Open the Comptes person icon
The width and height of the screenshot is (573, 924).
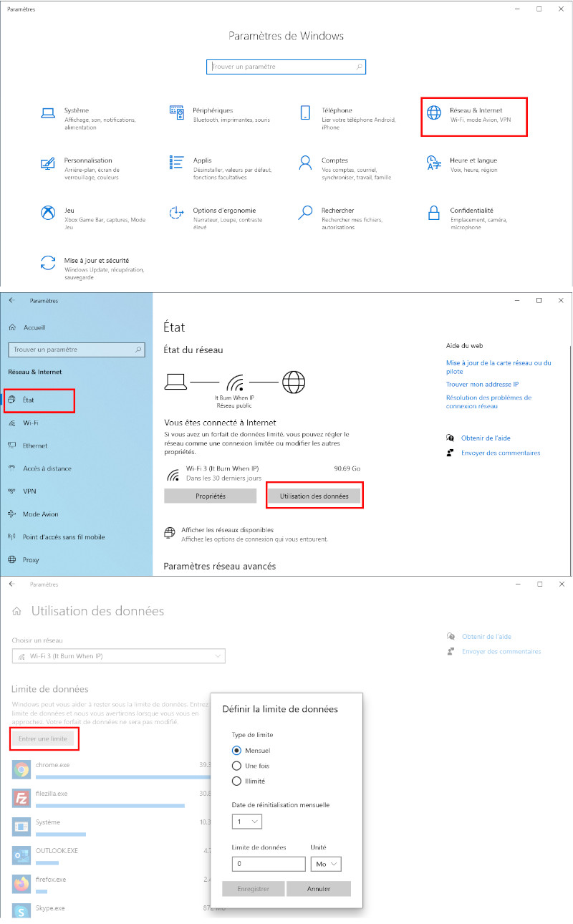(306, 162)
